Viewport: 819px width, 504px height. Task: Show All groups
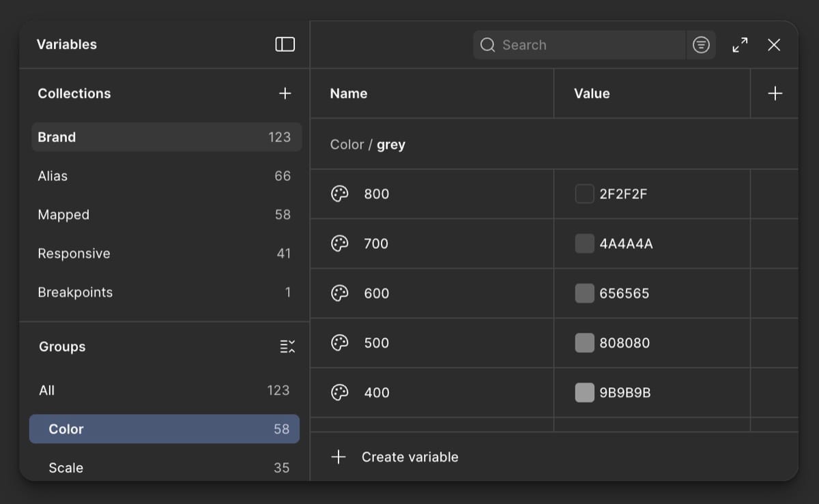[164, 390]
